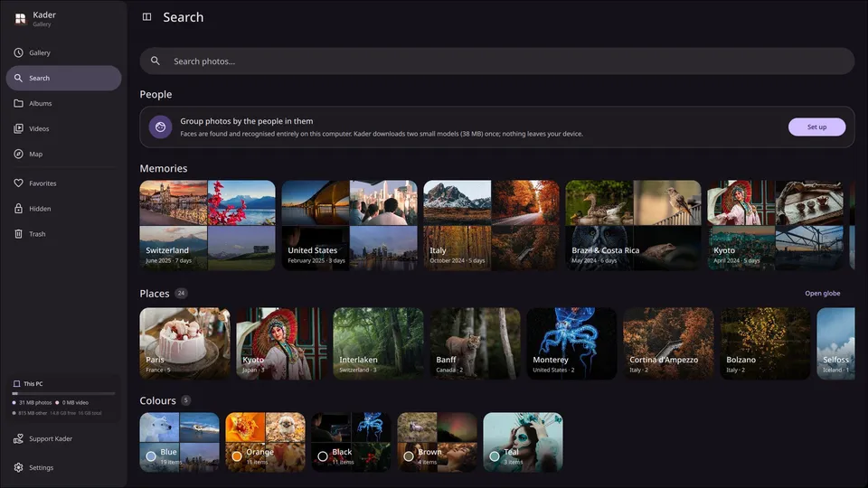Open Support Kader link
Viewport: 868px width, 488px height.
63,439
